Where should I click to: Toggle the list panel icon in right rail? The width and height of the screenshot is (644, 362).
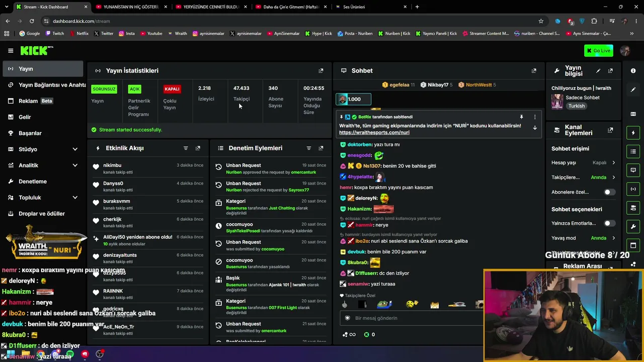tap(633, 151)
